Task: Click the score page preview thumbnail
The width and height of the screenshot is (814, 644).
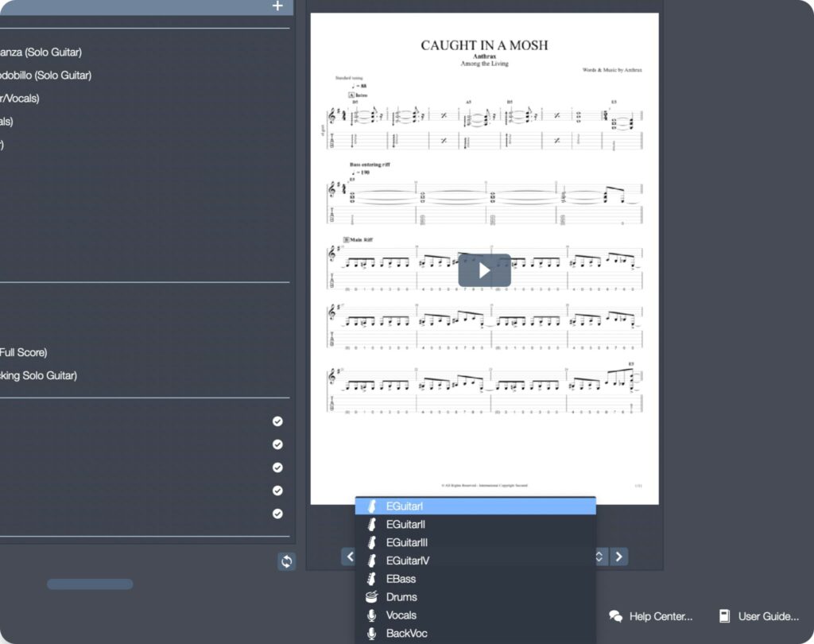Action: (484, 258)
